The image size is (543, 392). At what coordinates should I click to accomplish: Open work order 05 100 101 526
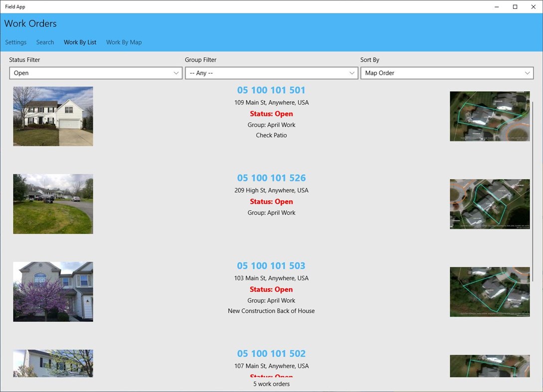point(271,178)
